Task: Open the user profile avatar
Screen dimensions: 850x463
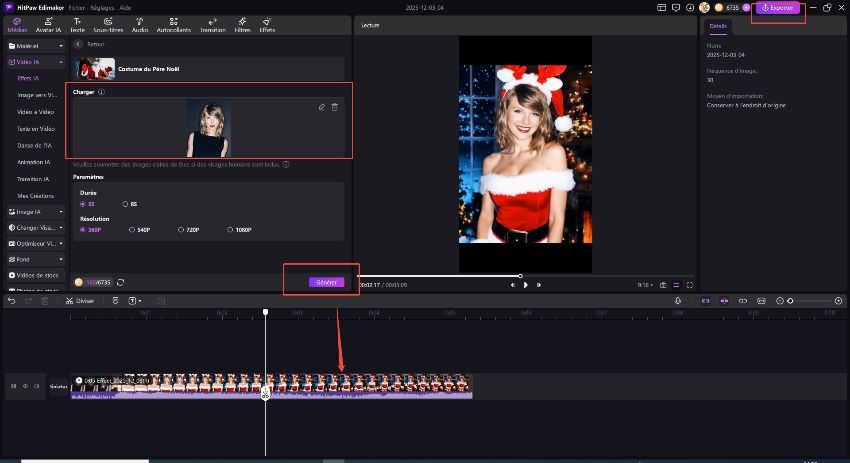Action: (x=704, y=8)
